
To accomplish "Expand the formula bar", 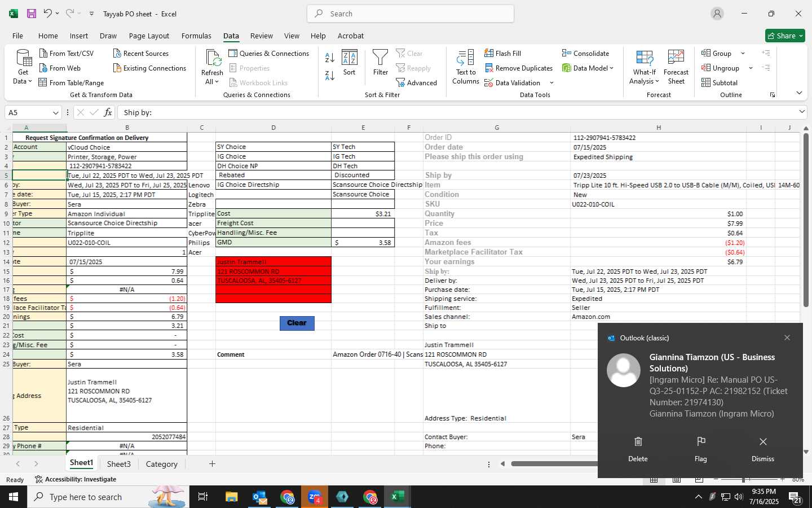I will 802,112.
